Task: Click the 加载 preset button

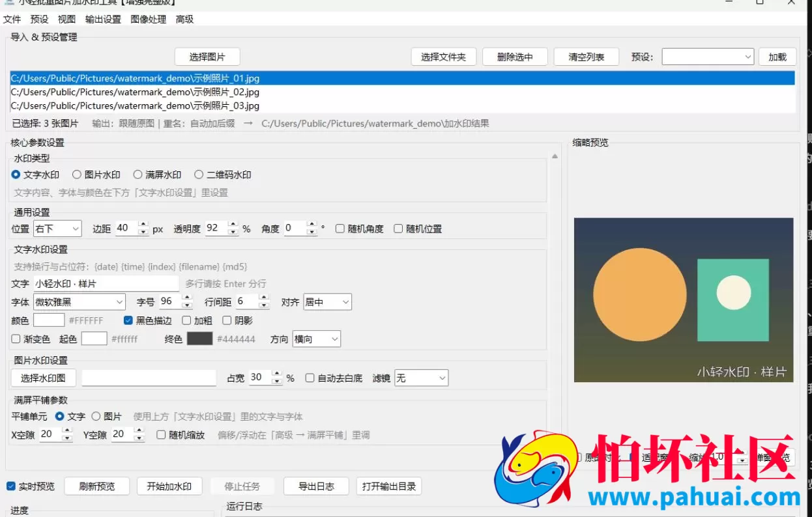Action: pyautogui.click(x=777, y=57)
